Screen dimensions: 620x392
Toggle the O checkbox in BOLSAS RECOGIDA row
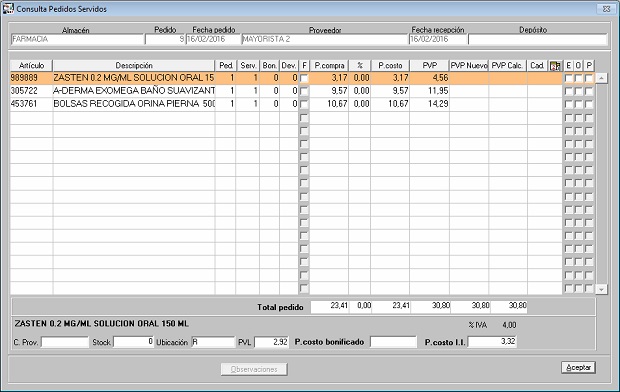click(578, 104)
